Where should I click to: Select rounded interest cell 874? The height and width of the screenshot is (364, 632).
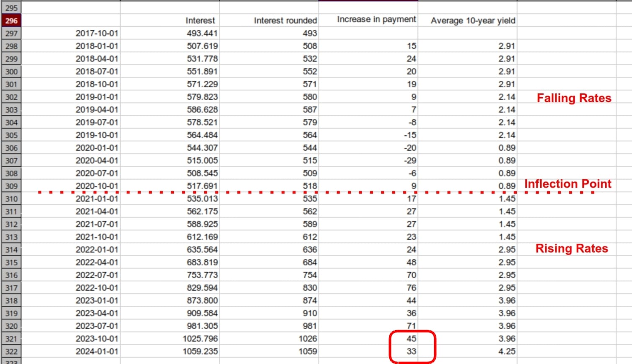coord(269,301)
